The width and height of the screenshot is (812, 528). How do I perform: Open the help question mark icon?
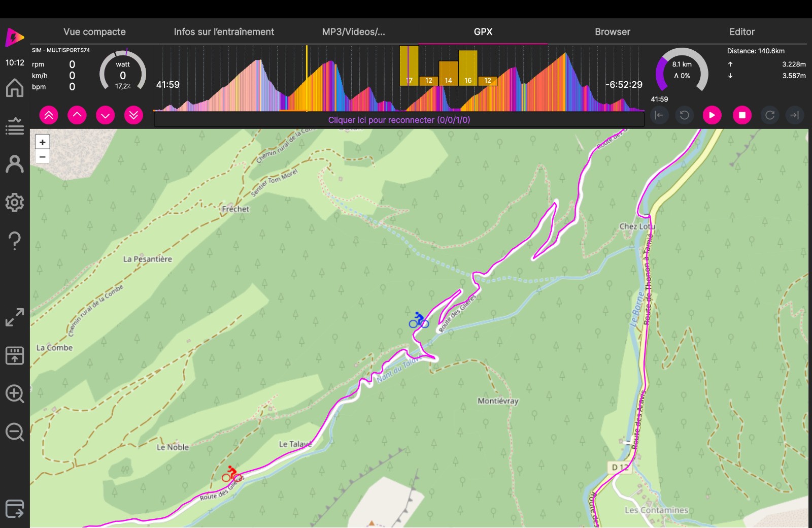click(15, 241)
